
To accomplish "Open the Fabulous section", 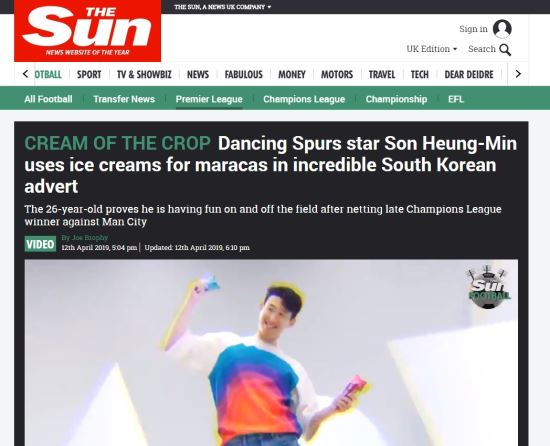I will click(x=243, y=74).
